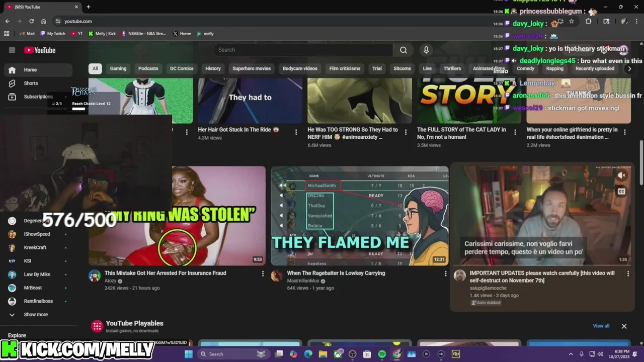Viewport: 644px width, 362px height.
Task: Open the Mail bookmark
Action: click(x=27, y=34)
